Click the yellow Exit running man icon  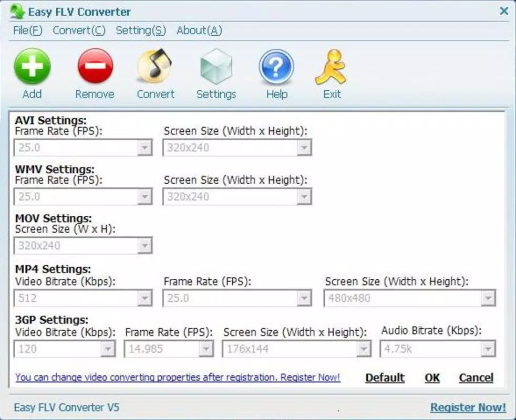[331, 67]
